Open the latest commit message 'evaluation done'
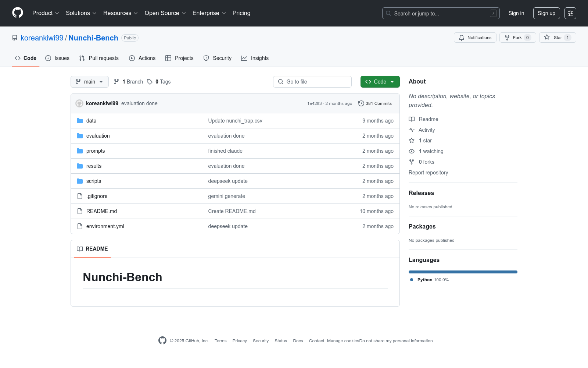 pos(139,103)
